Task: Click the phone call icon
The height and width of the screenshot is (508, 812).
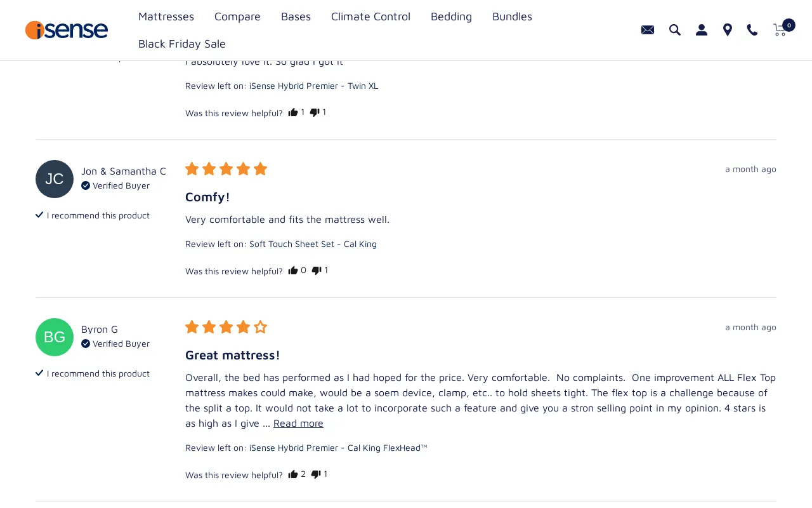Action: point(752,30)
